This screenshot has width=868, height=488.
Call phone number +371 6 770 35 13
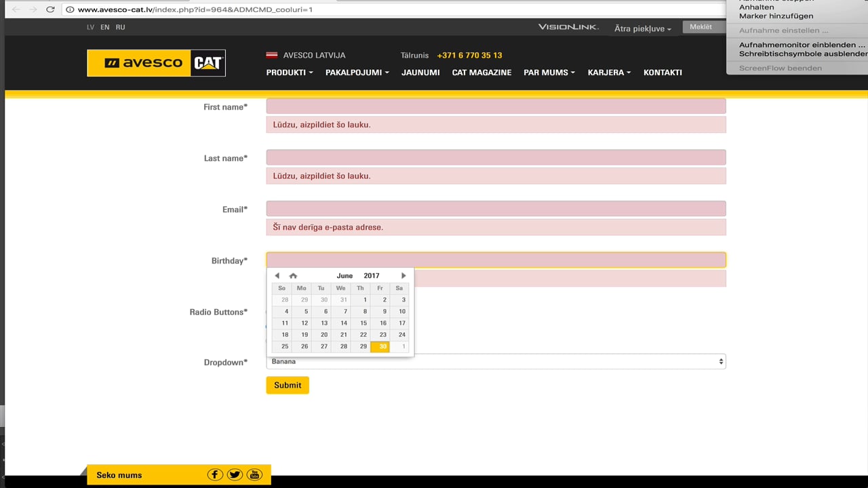tap(469, 56)
